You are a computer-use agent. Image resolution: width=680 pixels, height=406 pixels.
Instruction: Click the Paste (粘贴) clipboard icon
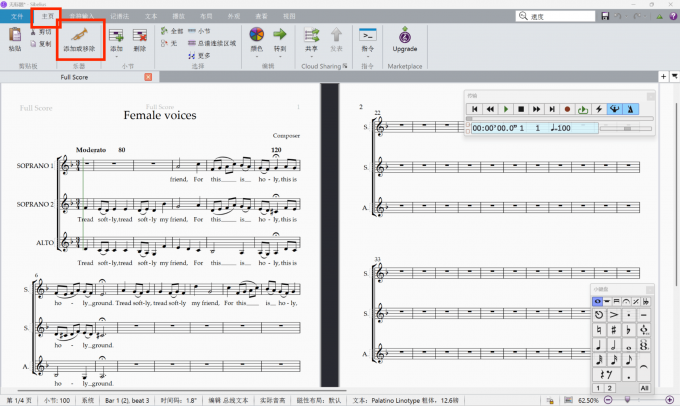15,35
